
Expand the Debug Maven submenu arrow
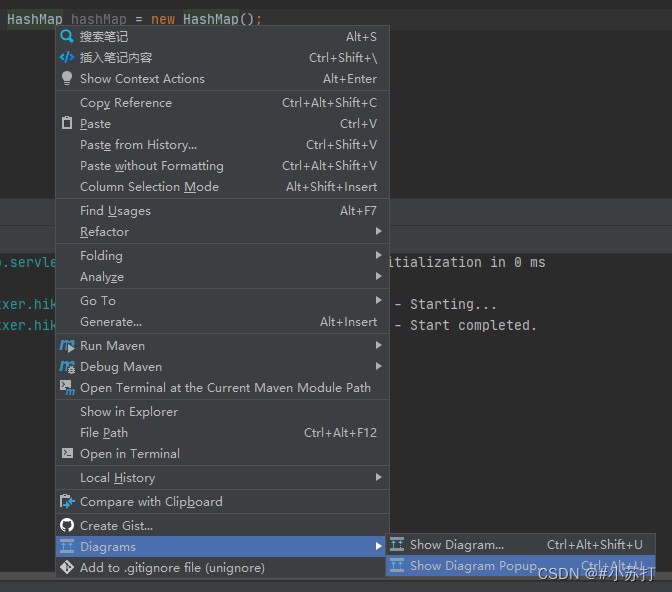378,367
